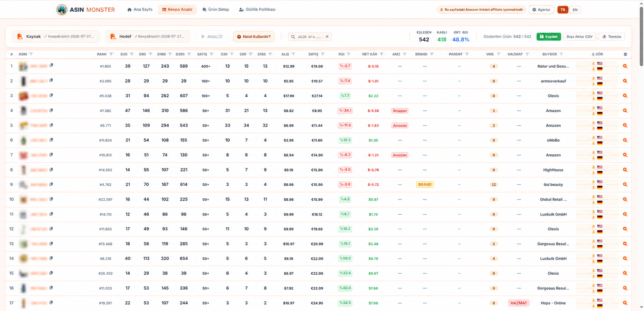Open the Nasıl Kullanılır? help
Screen dimensions: 644x311
pos(254,37)
